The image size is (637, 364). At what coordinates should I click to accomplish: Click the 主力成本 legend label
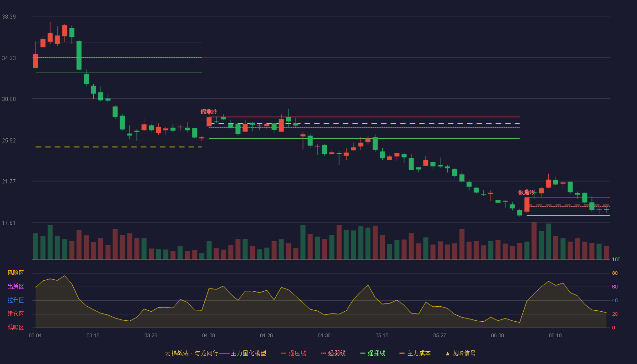click(419, 353)
